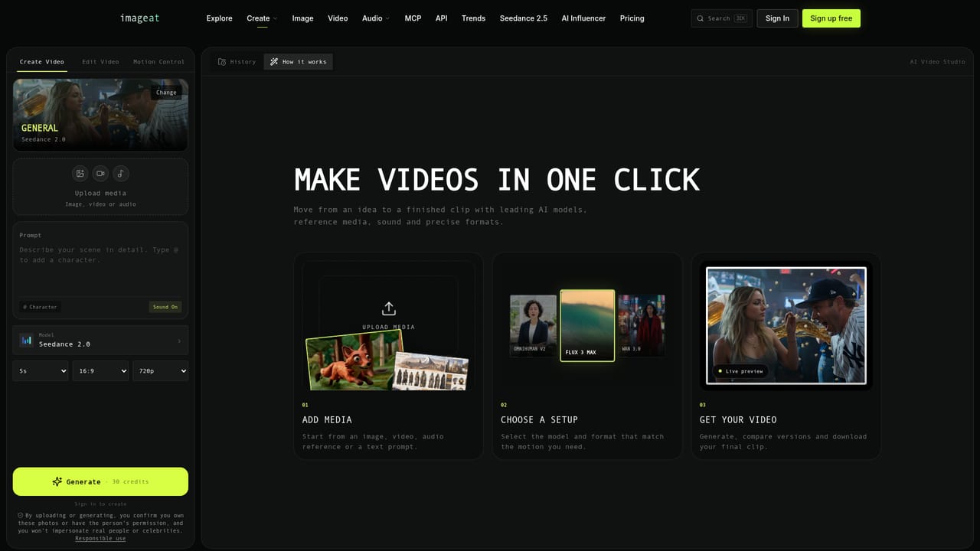This screenshot has width=980, height=551.
Task: Click the search magnifier icon
Action: [x=701, y=18]
